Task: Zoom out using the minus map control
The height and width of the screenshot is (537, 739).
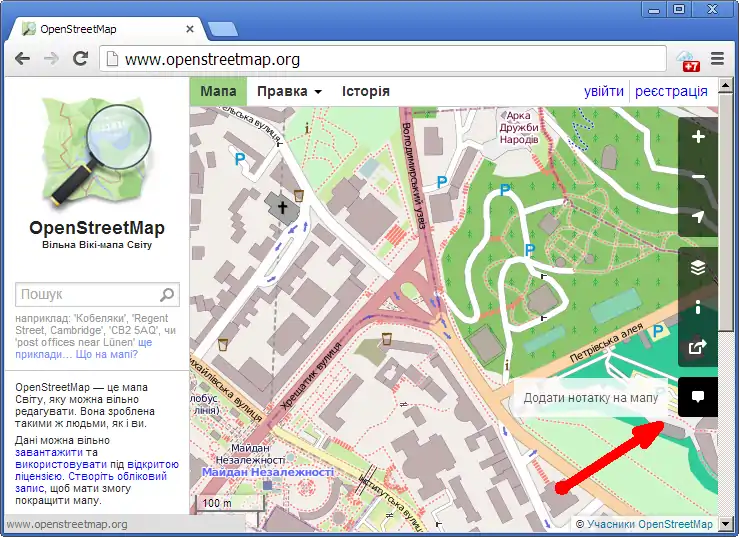Action: coord(698,177)
